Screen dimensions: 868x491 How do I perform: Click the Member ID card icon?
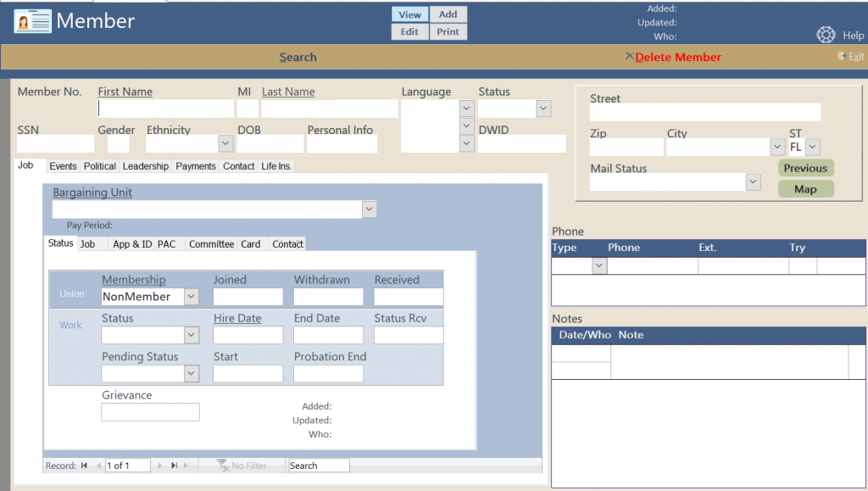point(32,21)
